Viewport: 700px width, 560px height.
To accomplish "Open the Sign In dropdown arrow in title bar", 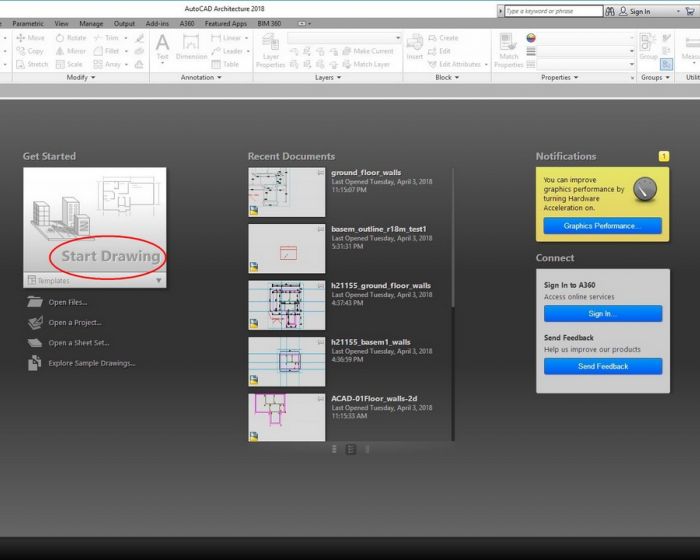I will pos(679,11).
